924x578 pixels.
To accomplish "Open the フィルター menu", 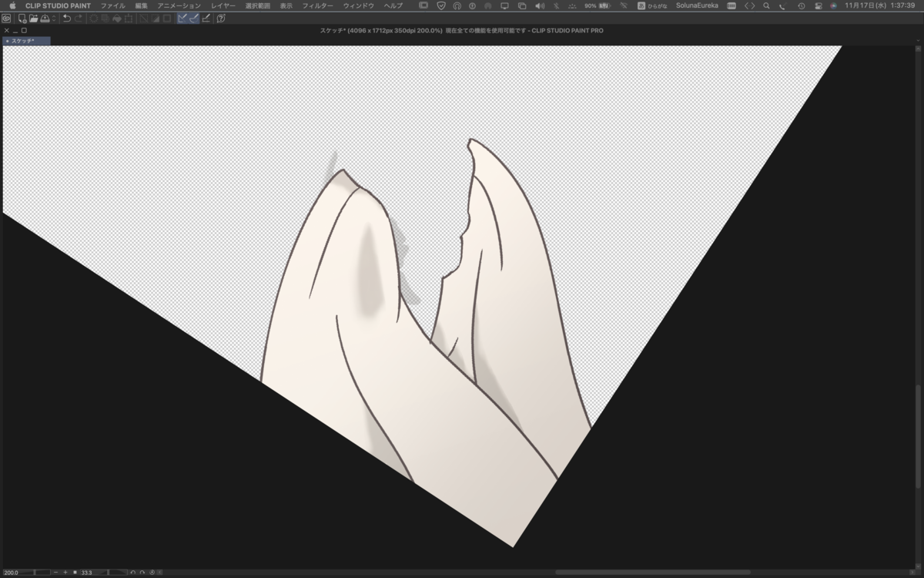I will coord(317,5).
